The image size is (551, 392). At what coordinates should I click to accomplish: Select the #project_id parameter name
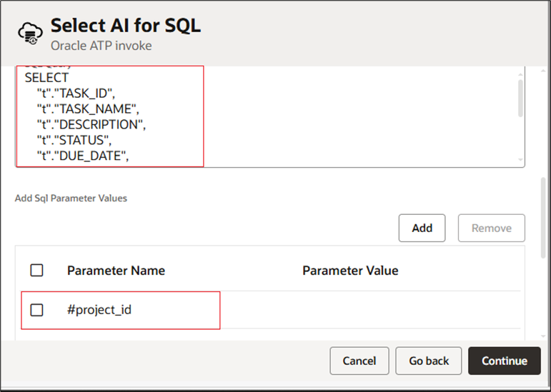click(99, 310)
